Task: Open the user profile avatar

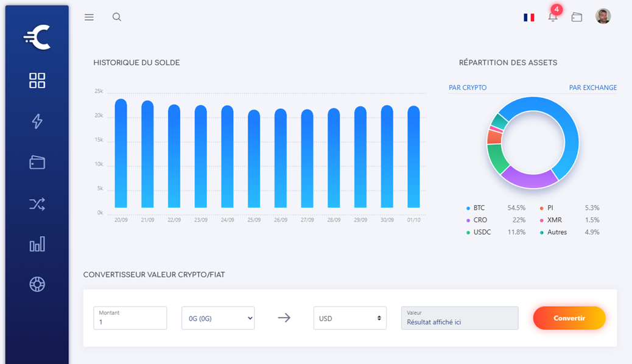Action: click(x=603, y=16)
